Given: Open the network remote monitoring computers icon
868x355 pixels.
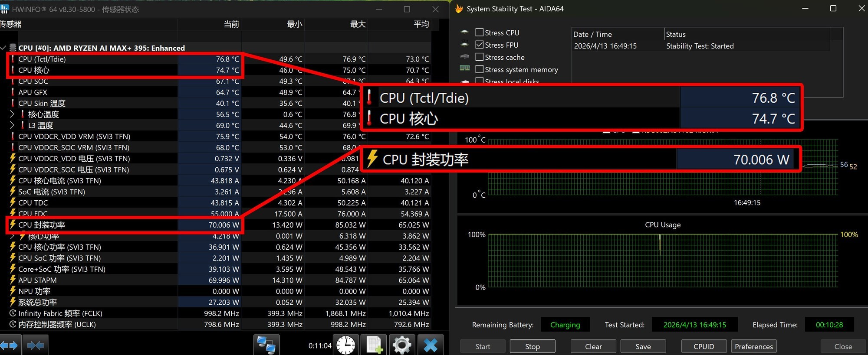Looking at the screenshot, I should coord(266,345).
